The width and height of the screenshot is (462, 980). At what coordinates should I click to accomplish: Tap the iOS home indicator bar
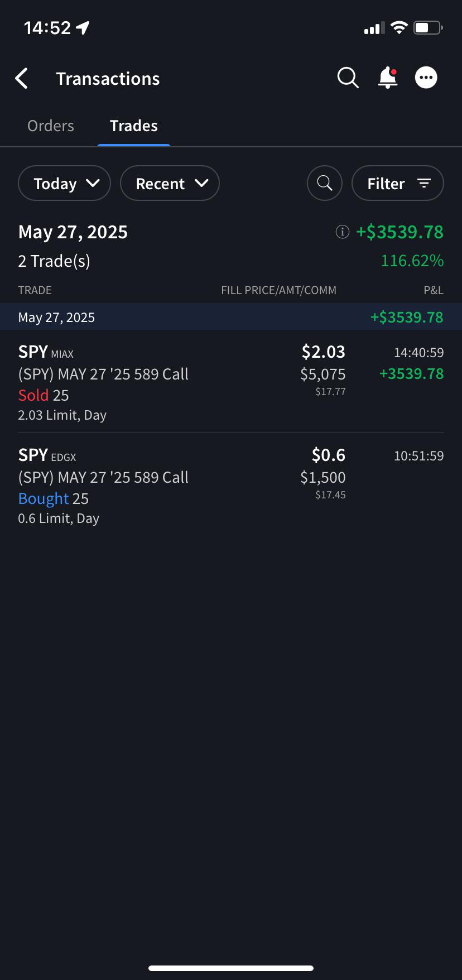231,968
